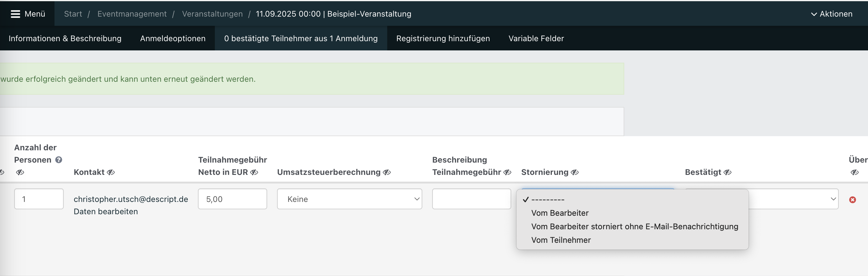The image size is (868, 276).
Task: Toggle visibility of the Stornierung column
Action: [x=574, y=172]
